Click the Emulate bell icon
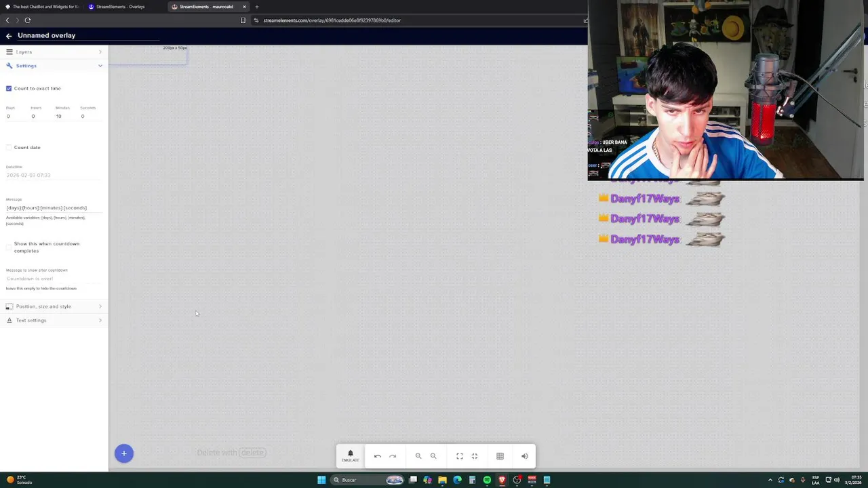 pyautogui.click(x=351, y=455)
